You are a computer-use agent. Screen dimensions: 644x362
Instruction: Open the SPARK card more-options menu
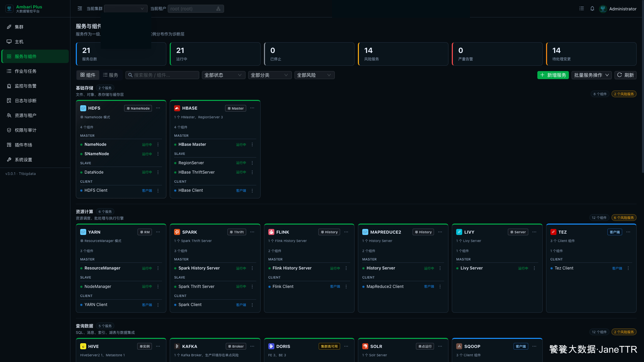click(x=252, y=232)
